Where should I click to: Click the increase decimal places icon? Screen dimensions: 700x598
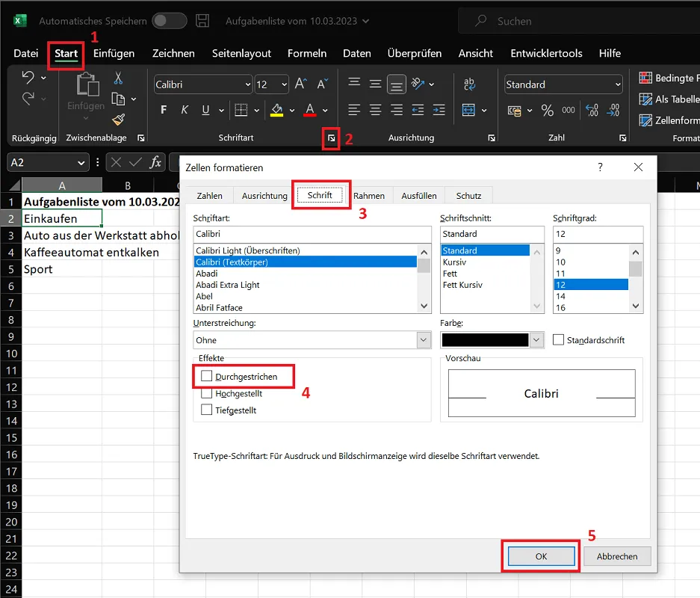coord(591,111)
